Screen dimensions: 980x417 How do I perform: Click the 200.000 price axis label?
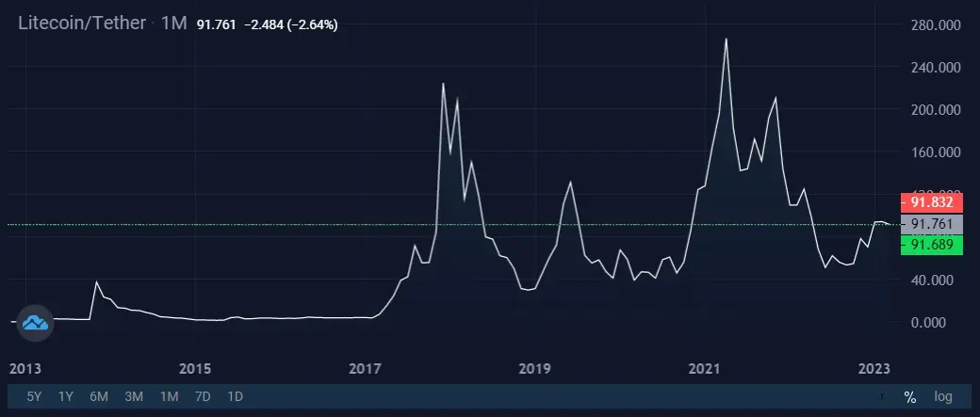click(937, 110)
